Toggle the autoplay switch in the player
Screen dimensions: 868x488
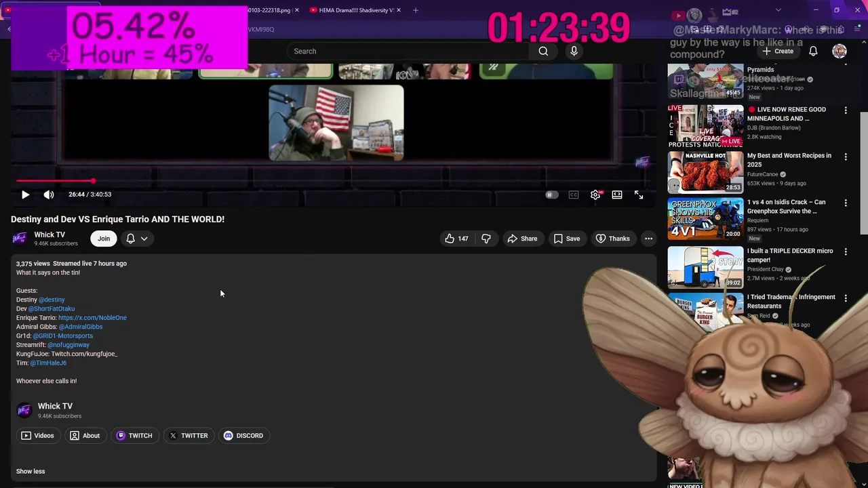[552, 195]
